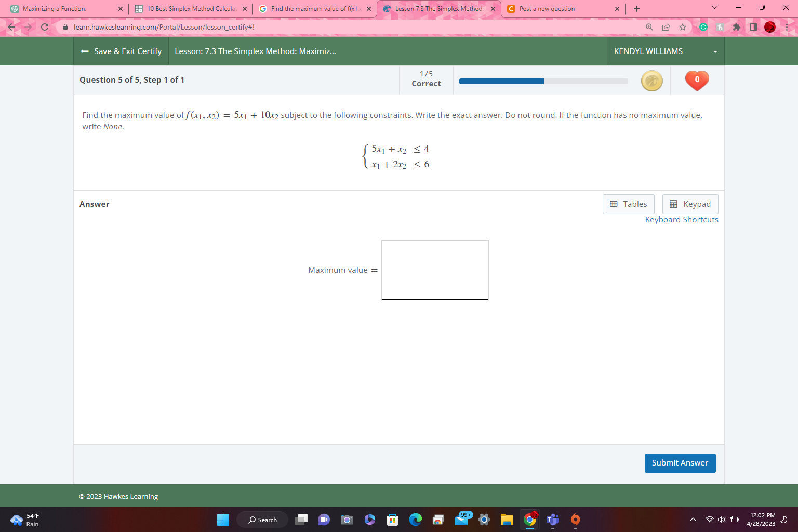Click the browser address bar URL
Image resolution: width=798 pixels, height=532 pixels.
click(x=164, y=27)
